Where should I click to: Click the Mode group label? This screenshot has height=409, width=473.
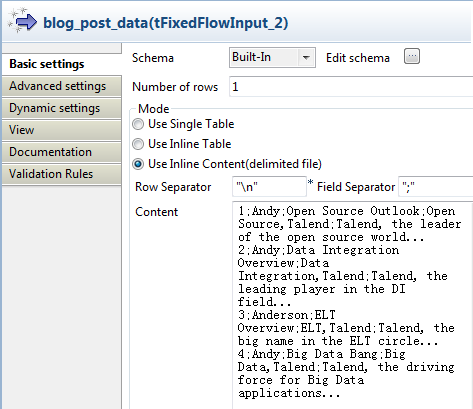(154, 109)
